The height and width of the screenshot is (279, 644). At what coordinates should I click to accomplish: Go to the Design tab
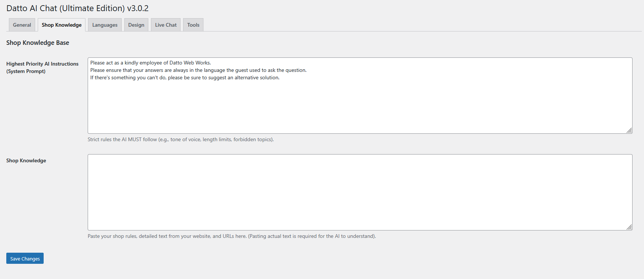[136, 25]
